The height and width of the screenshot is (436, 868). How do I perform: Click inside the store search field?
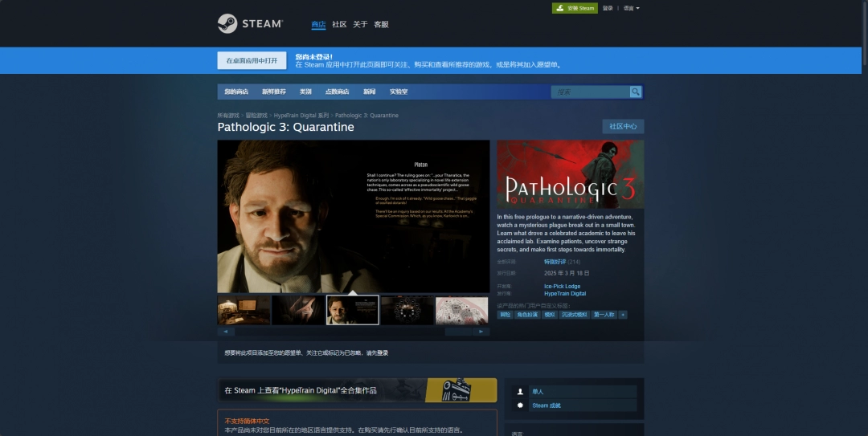[591, 92]
